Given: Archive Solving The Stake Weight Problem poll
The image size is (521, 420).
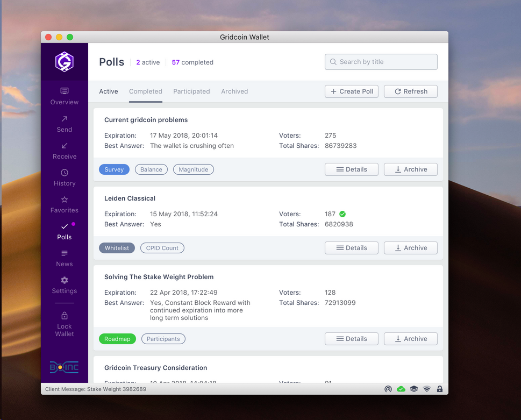Looking at the screenshot, I should point(411,339).
